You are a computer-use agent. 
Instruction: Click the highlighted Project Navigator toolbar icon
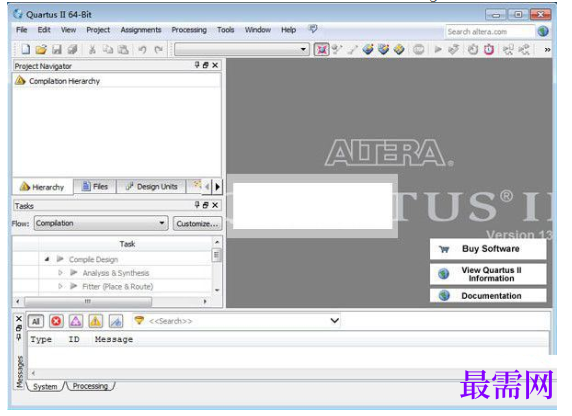(322, 49)
